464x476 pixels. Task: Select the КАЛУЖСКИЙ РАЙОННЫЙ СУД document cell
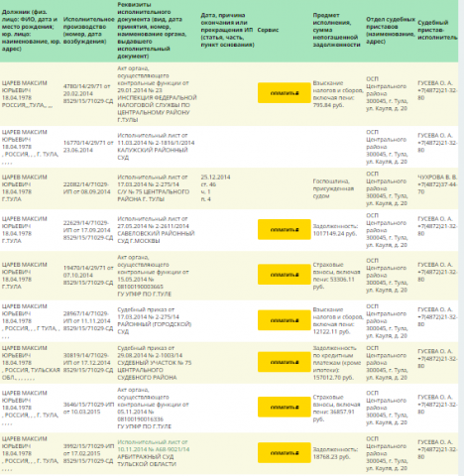click(x=156, y=147)
